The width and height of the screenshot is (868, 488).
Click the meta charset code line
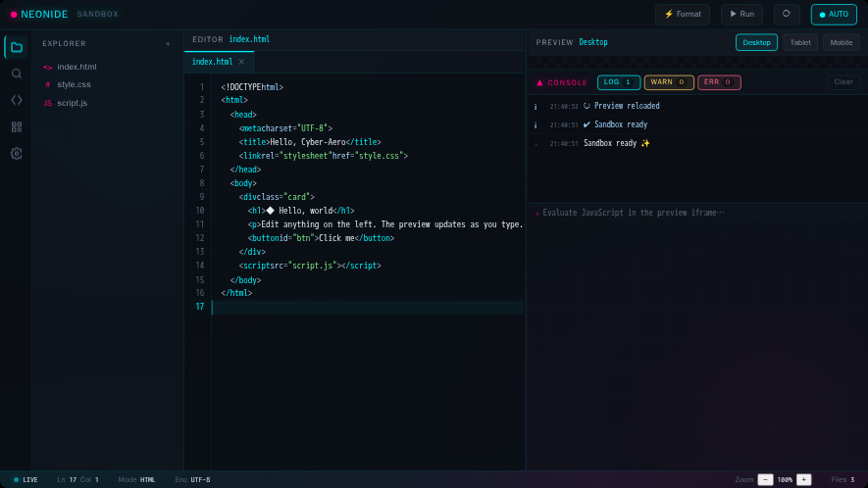[285, 128]
